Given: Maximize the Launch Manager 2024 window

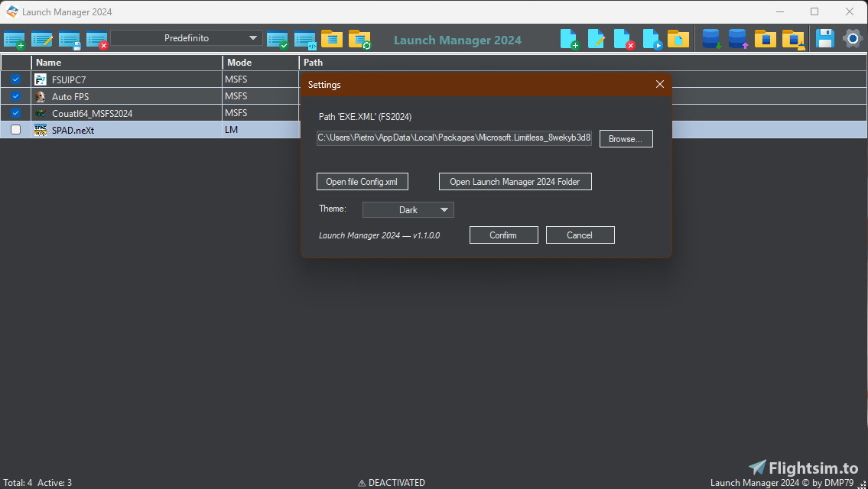Looking at the screenshot, I should [814, 11].
